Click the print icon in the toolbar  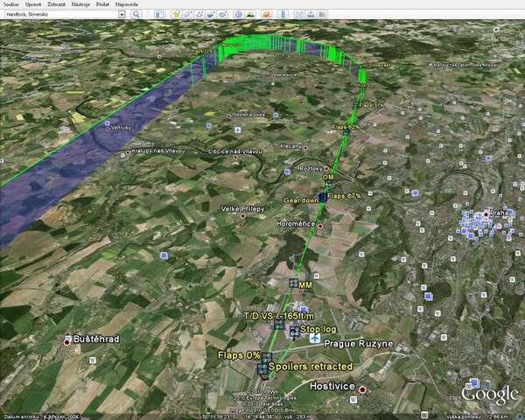[312, 16]
